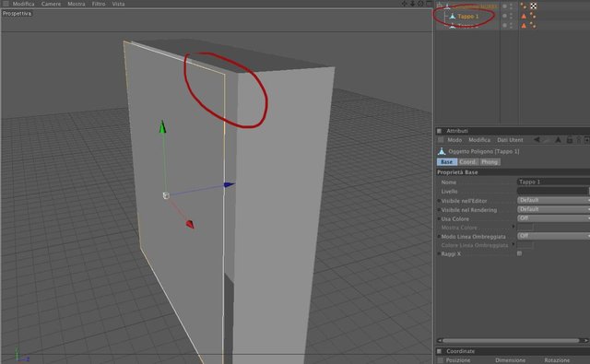Viewport: 590px width, 364px height.
Task: Click the viewport zoom arrow icon
Action: click(412, 4)
